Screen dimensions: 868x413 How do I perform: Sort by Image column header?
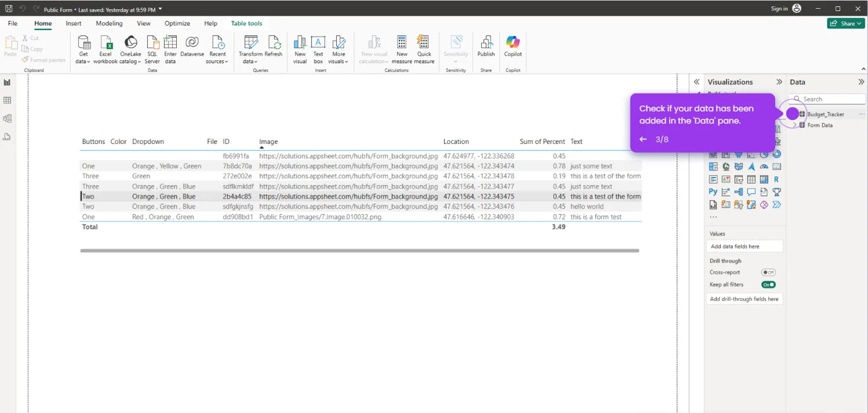click(x=268, y=142)
